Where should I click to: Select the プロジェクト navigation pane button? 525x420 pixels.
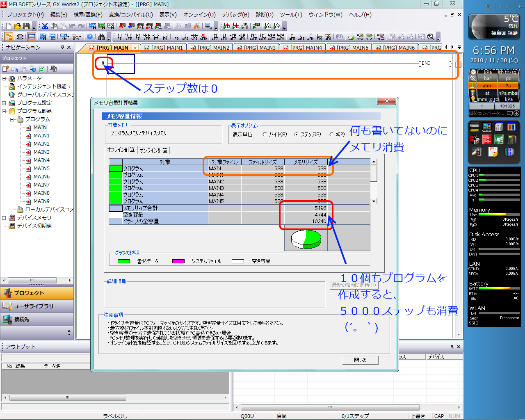click(37, 293)
